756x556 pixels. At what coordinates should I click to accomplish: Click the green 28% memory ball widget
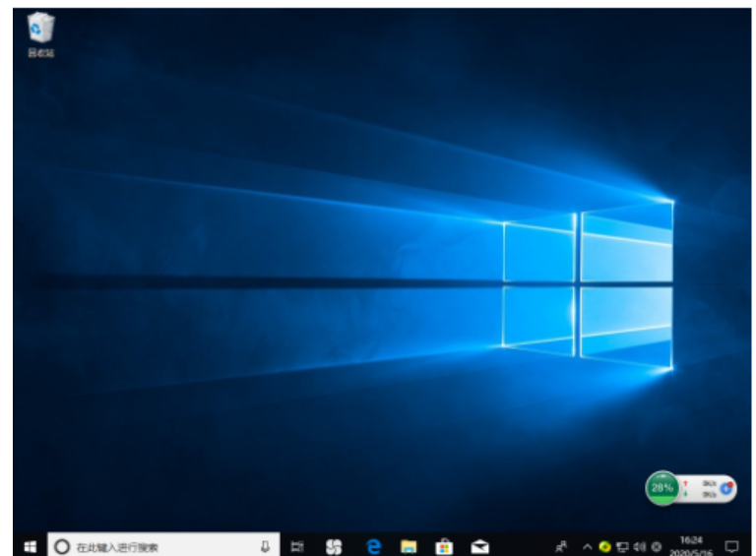661,487
